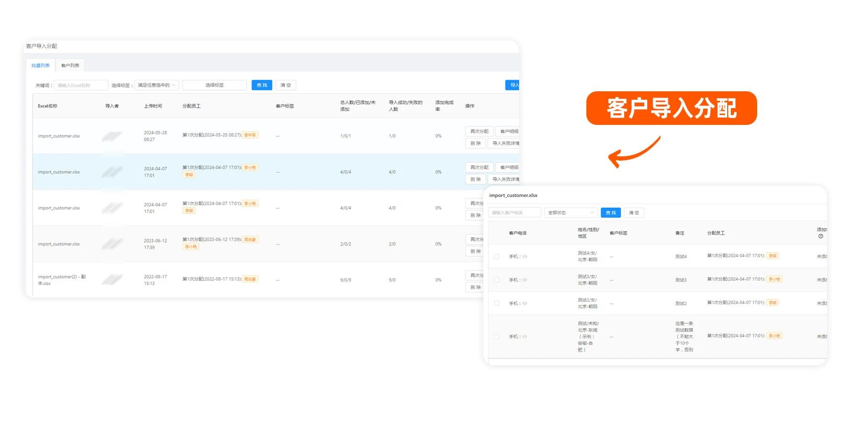This screenshot has width=868, height=423.
Task: Open the 满足任意选中的 dropdown
Action: 157,85
